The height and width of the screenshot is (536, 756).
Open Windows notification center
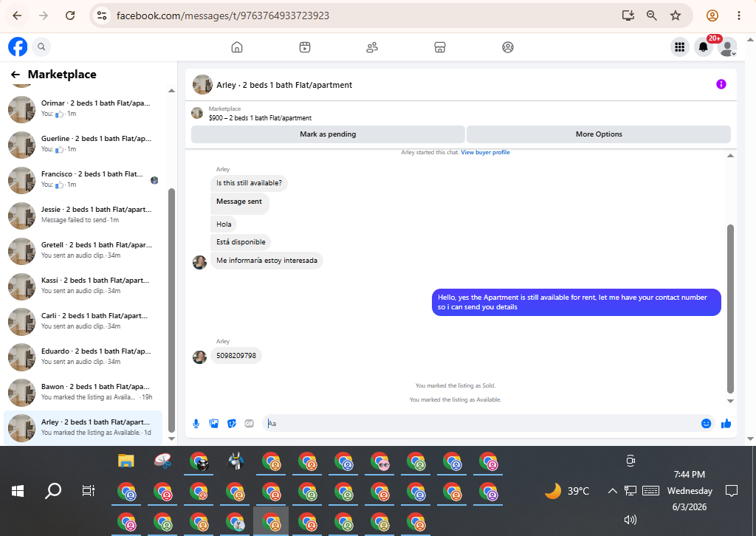click(732, 491)
